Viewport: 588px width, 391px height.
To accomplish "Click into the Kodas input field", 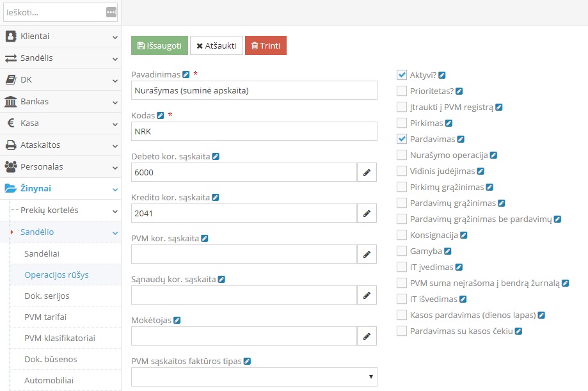I will 254,131.
